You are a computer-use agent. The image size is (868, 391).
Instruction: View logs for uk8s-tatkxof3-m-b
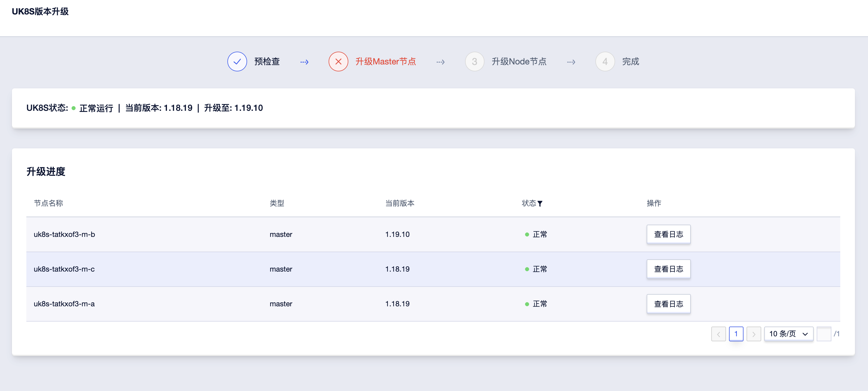point(668,234)
